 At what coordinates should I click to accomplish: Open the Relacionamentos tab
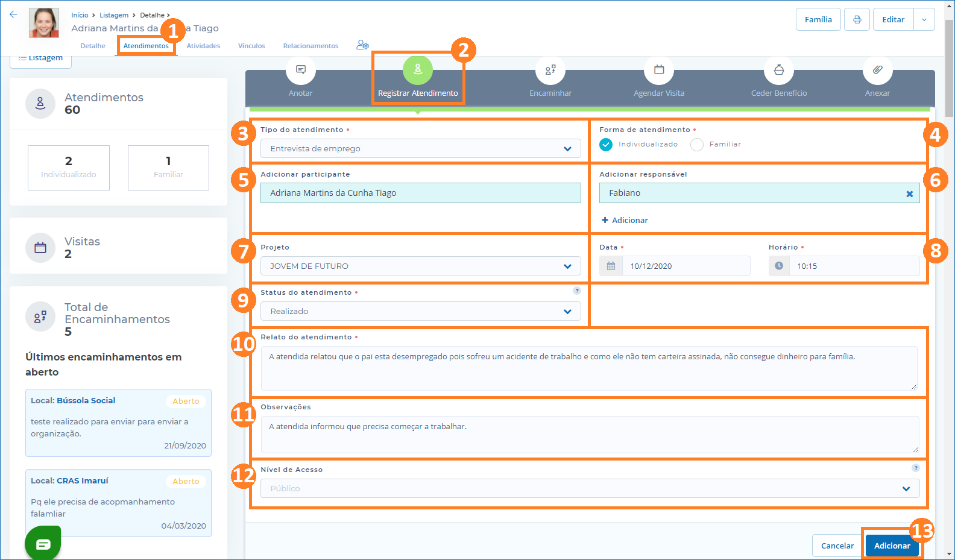(310, 46)
